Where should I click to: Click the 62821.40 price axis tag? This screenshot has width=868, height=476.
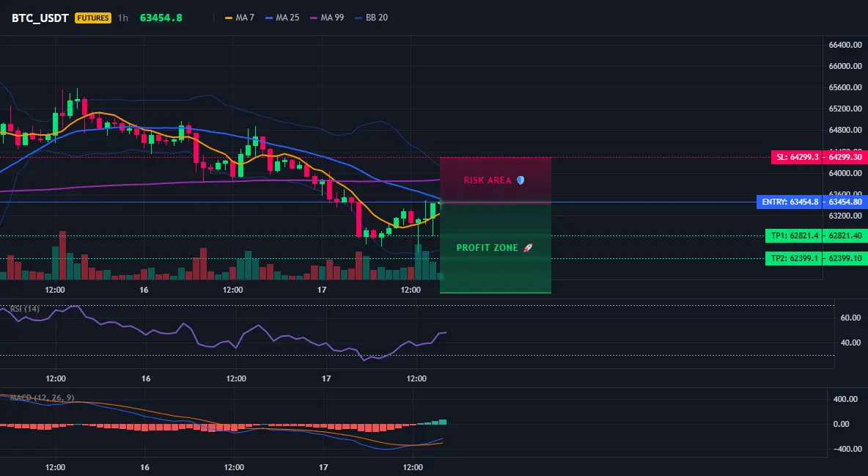click(845, 235)
